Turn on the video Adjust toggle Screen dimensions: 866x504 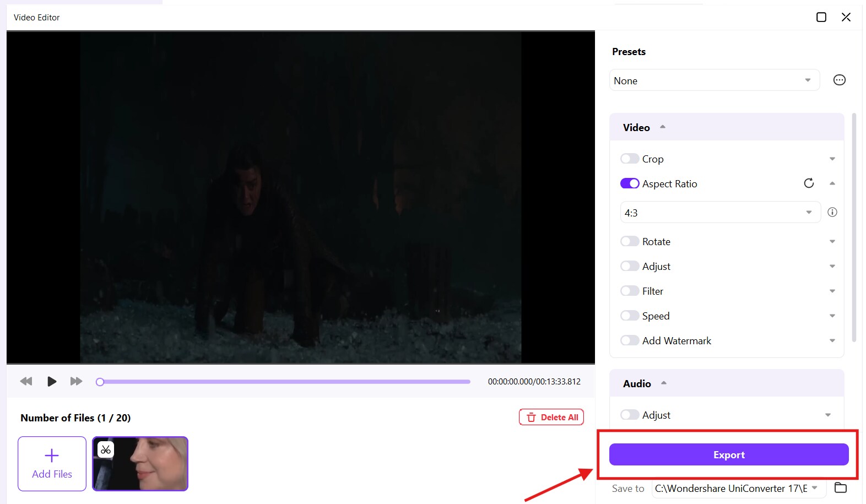pos(630,266)
